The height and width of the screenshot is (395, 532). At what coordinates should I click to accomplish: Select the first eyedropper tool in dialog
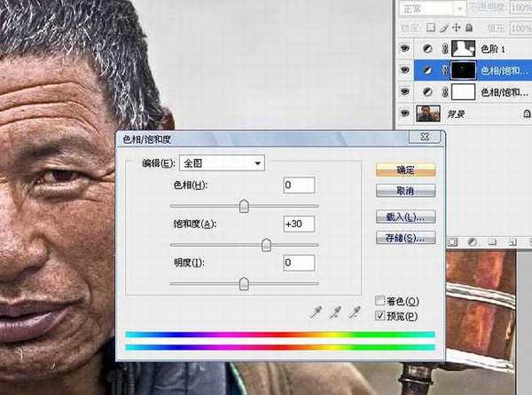click(315, 312)
